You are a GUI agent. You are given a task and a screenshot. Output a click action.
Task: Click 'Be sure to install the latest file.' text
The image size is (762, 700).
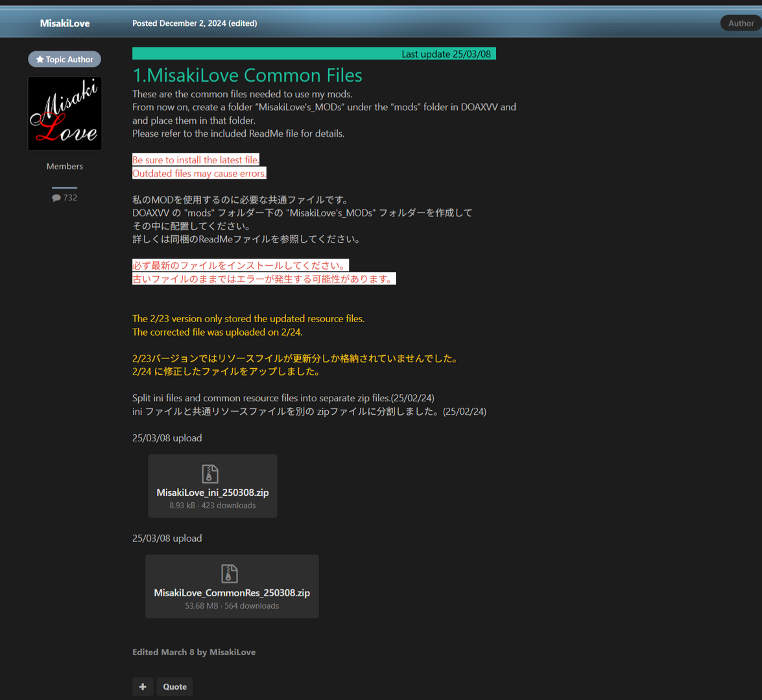196,160
